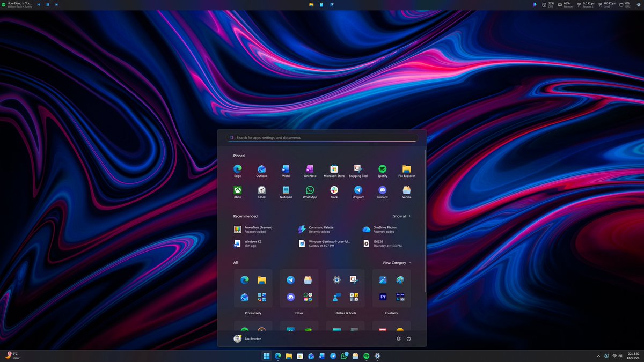Click the Start menu scrollbar
Viewport: 644px width, 362px height.
tap(426, 221)
